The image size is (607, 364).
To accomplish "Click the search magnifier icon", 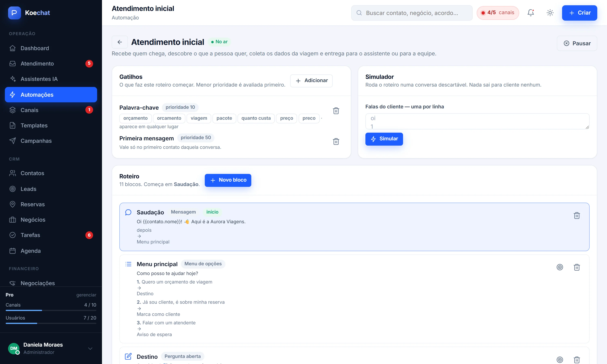I will (359, 13).
